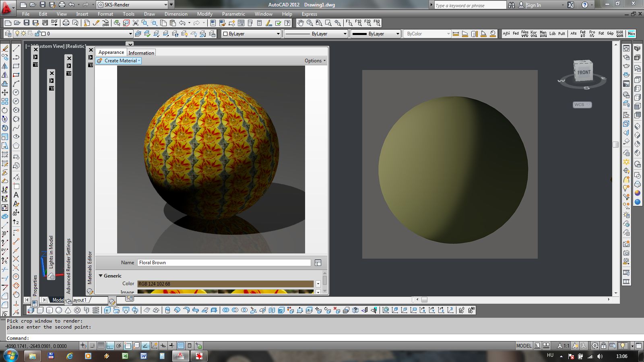Click the Plot printer icon
The width and height of the screenshot is (644, 362).
[x=66, y=23]
